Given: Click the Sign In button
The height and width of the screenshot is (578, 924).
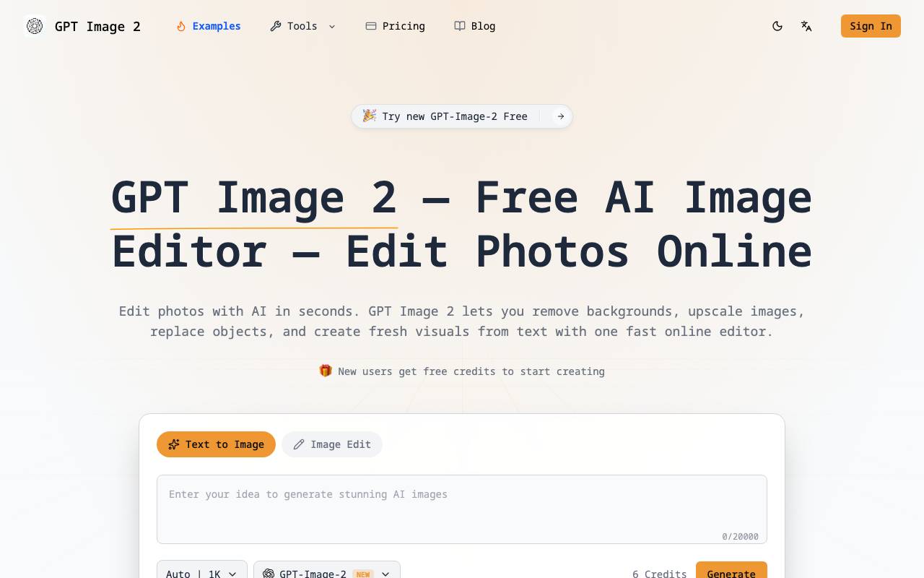Looking at the screenshot, I should [871, 26].
